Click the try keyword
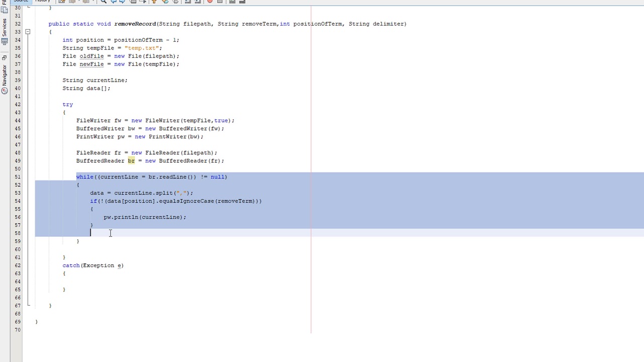This screenshot has height=362, width=644. 67,104
